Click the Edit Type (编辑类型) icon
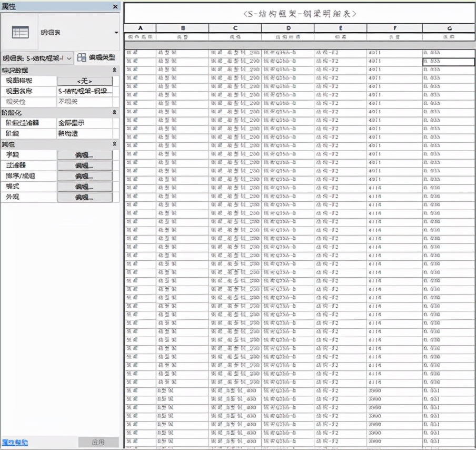 [82, 58]
